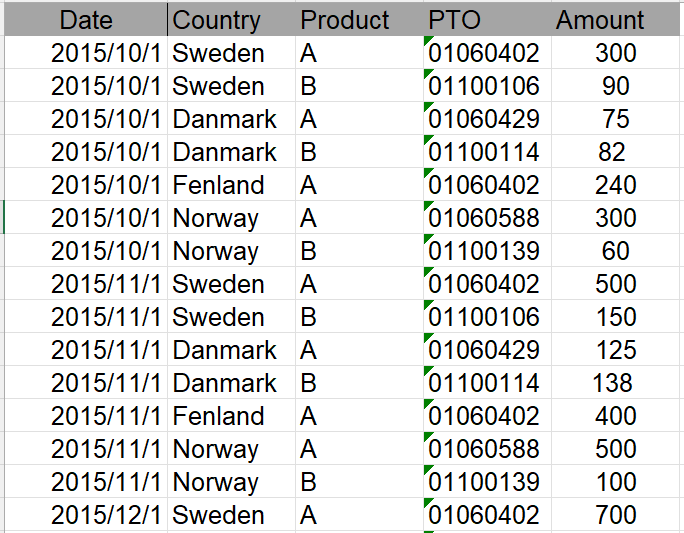
Task: Click the green error indicator on first PTO cell
Action: tap(428, 40)
